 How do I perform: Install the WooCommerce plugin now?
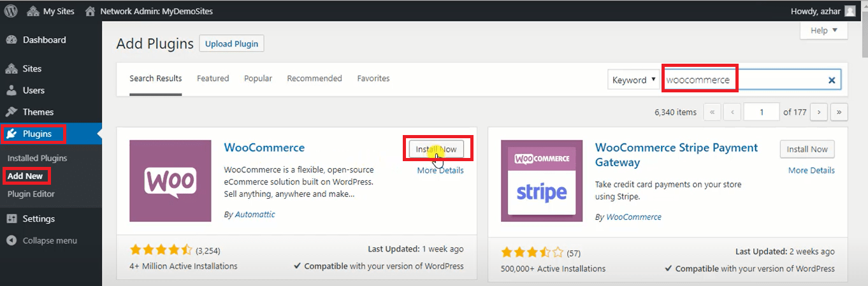coord(437,149)
